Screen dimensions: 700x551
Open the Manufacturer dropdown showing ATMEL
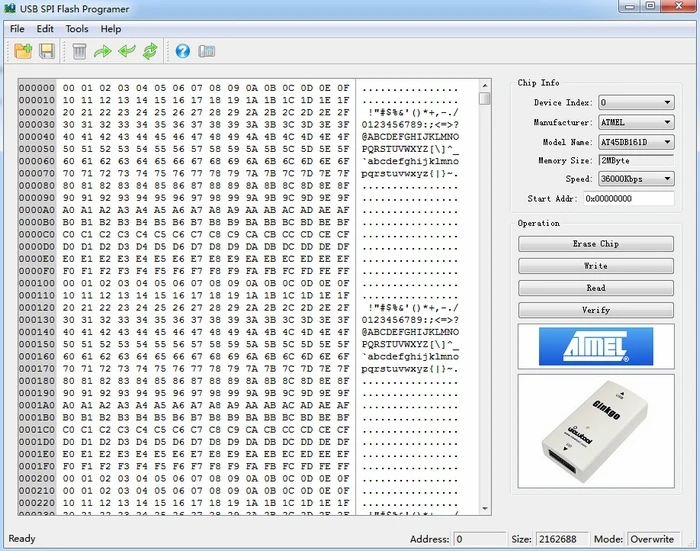tap(636, 122)
